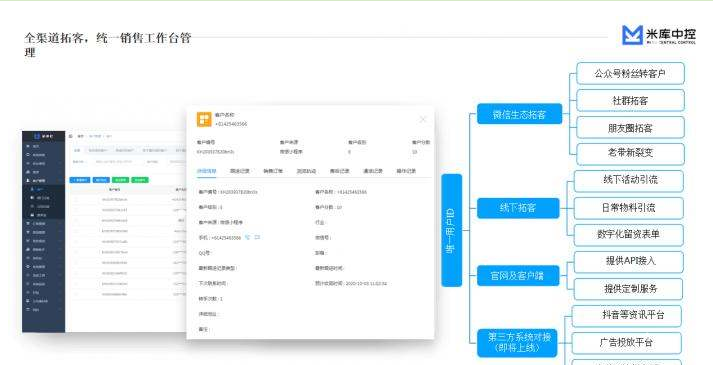Click the 日常物料引流 box
The height and width of the screenshot is (365, 713).
tap(629, 208)
